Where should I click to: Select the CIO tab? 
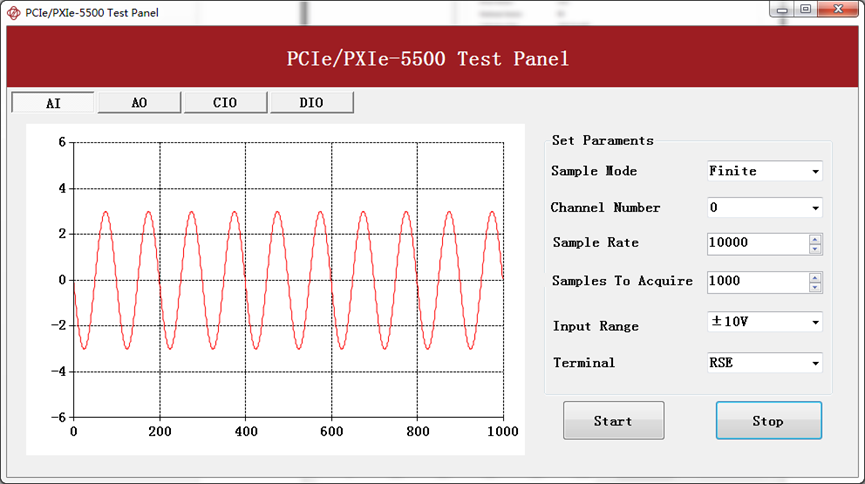[x=225, y=103]
